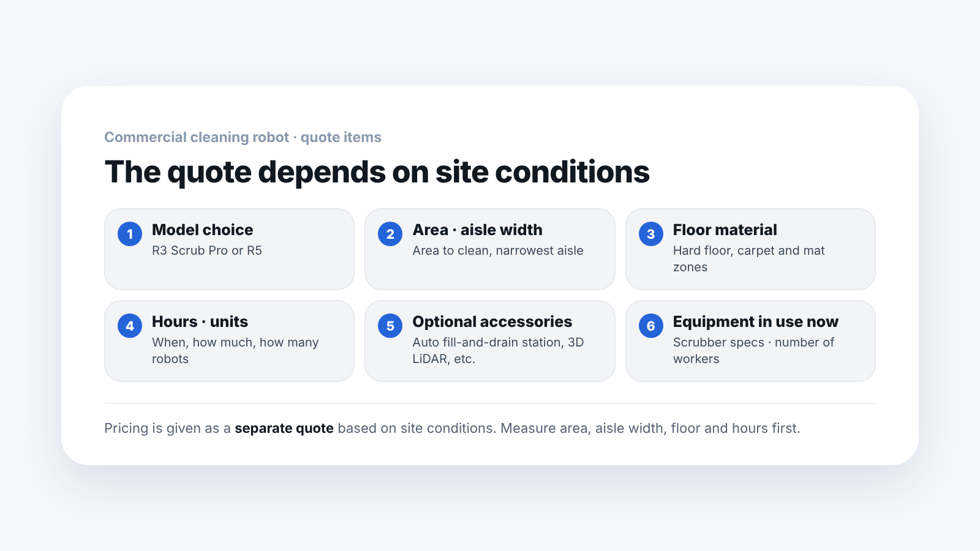Select the Hours · units heading
Screen dimensions: 980x551
click(200, 322)
